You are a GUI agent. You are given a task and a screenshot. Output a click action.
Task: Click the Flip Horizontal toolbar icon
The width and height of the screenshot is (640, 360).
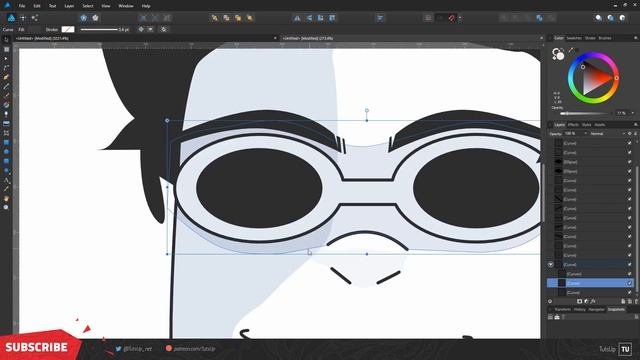(x=297, y=18)
